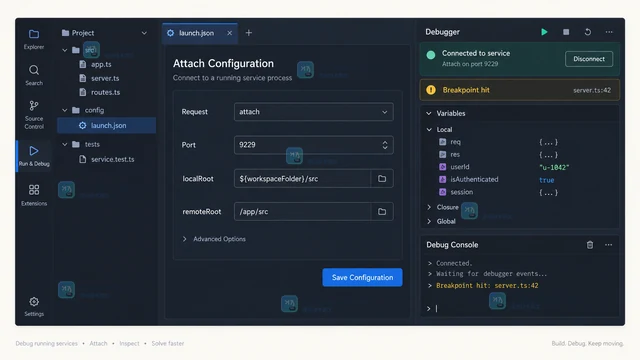
Task: Click the true isAuthenticated value
Action: pos(547,180)
